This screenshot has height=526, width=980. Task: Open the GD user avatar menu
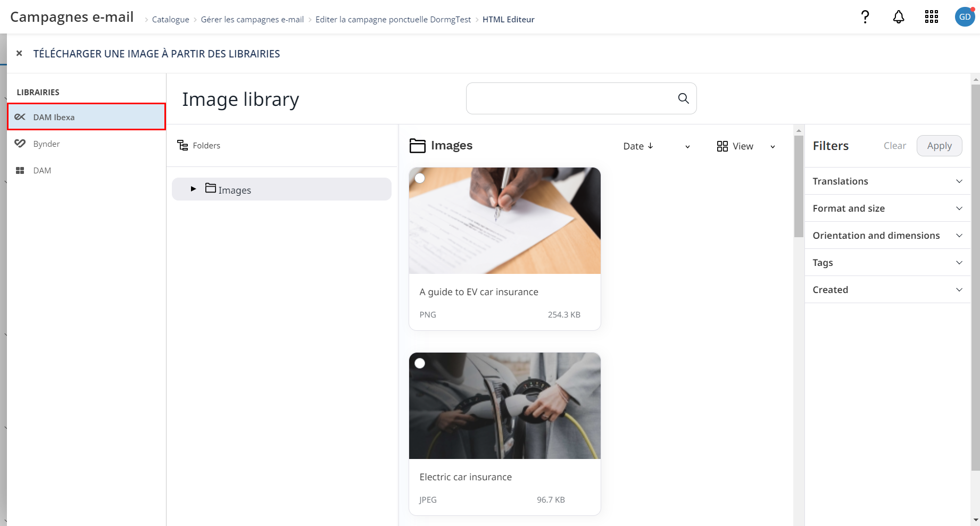pyautogui.click(x=965, y=17)
